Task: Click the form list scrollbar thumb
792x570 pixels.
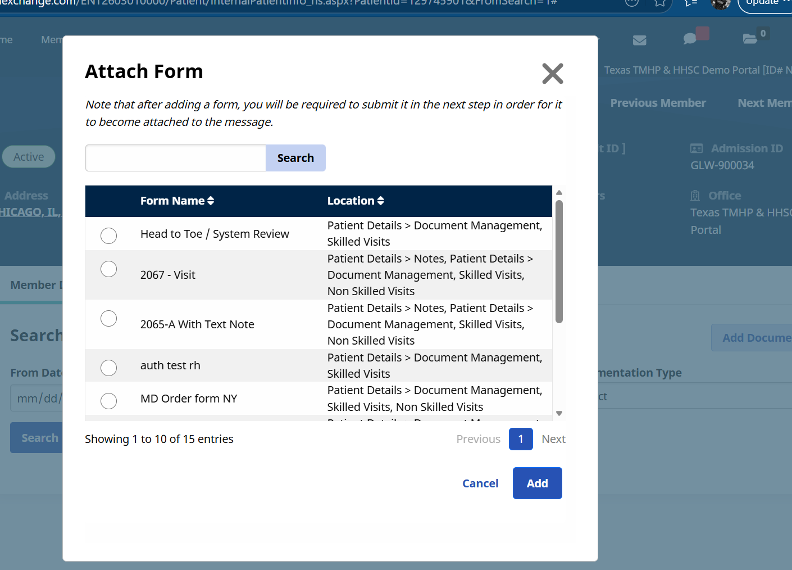Action: [559, 261]
